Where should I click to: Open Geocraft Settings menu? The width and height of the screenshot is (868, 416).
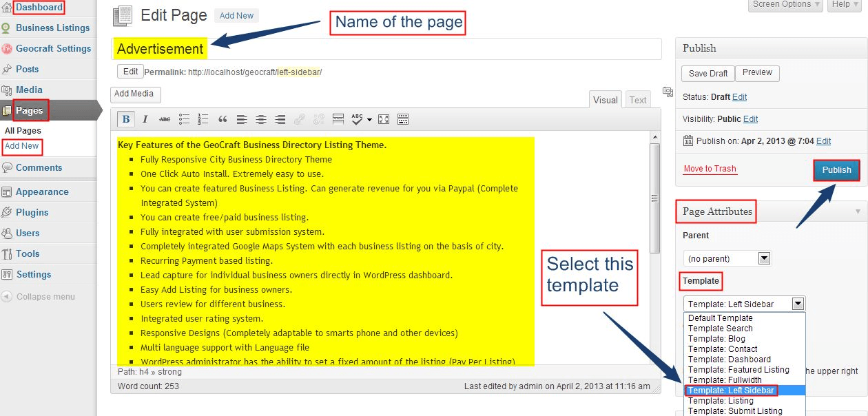click(x=53, y=49)
